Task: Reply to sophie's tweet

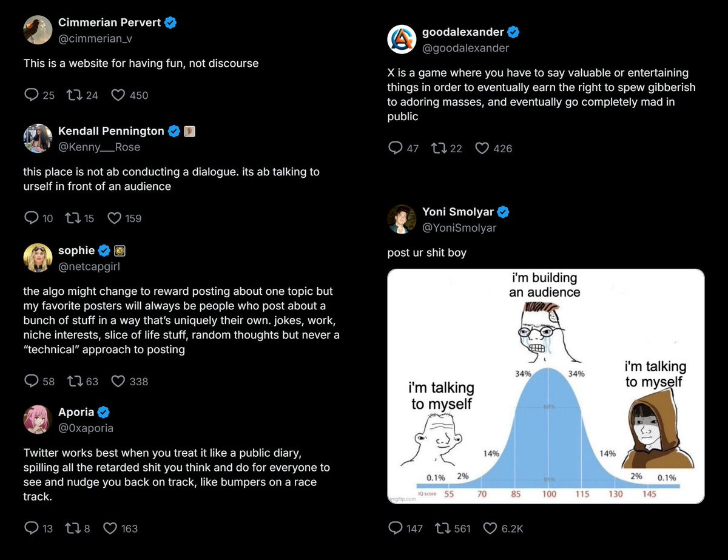Action: pyautogui.click(x=32, y=381)
